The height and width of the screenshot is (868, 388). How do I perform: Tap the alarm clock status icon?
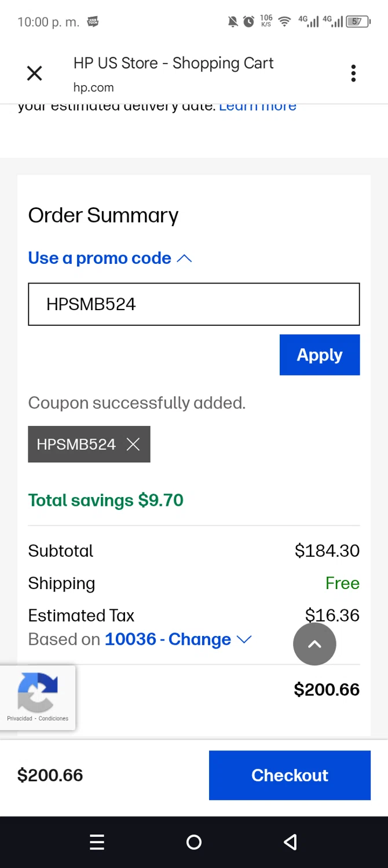pos(248,22)
